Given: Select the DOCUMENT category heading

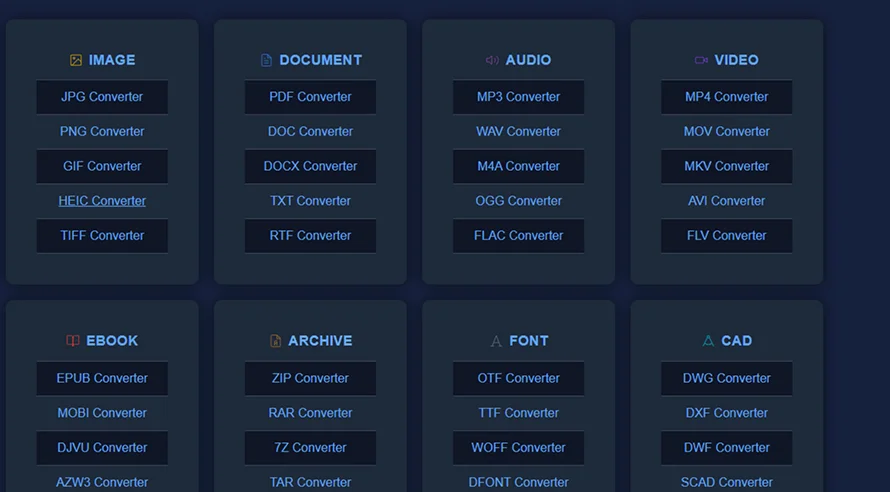Looking at the screenshot, I should [x=321, y=60].
